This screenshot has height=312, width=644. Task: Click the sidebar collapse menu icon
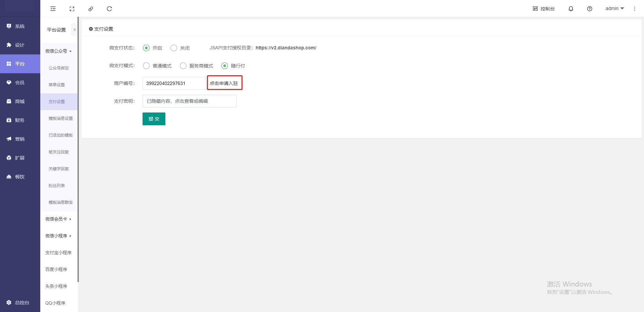pos(53,9)
